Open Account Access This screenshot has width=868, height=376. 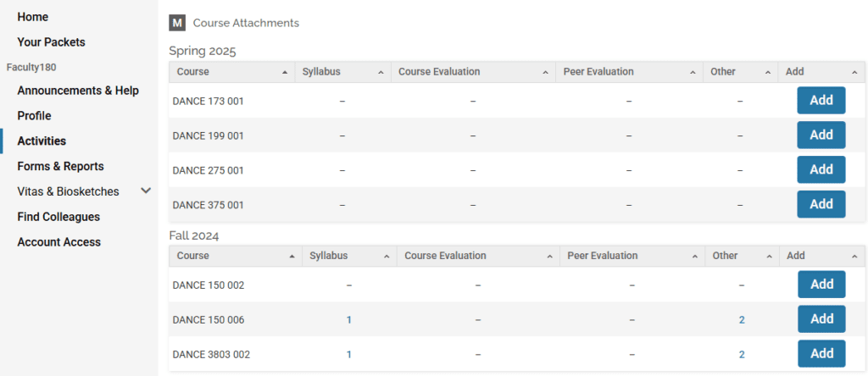click(x=58, y=242)
